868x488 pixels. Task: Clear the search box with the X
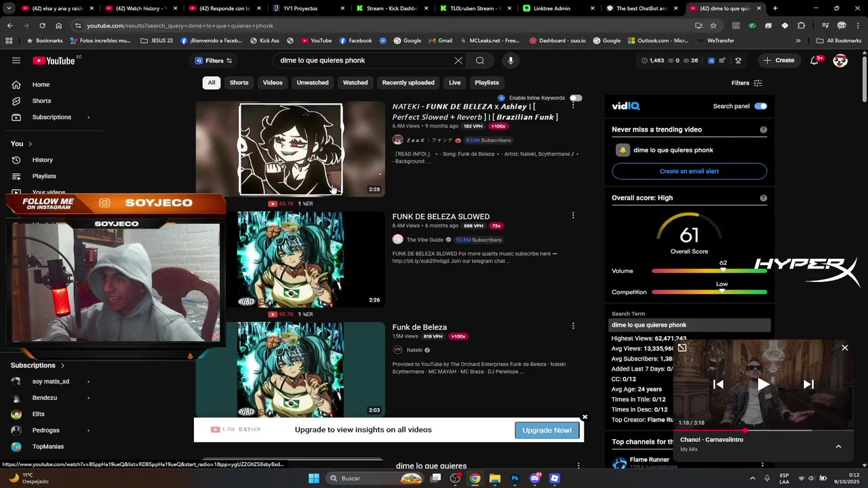[458, 60]
